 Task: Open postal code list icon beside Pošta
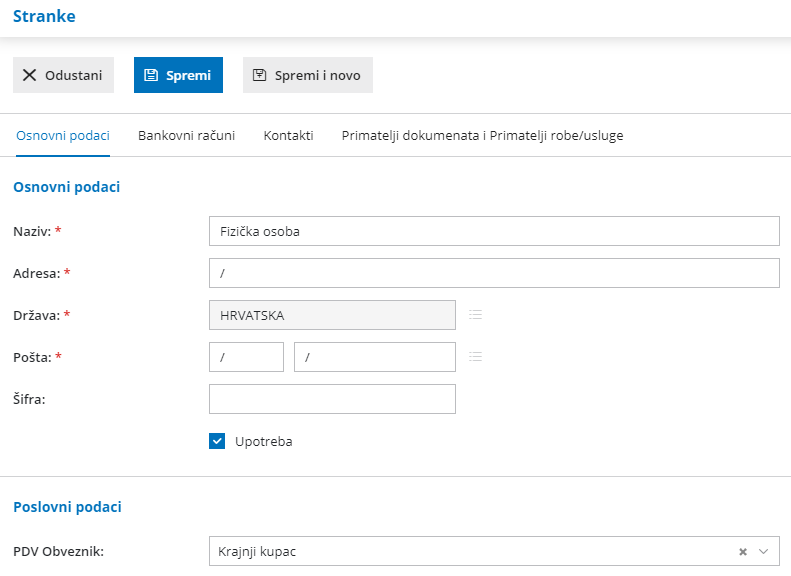476,357
